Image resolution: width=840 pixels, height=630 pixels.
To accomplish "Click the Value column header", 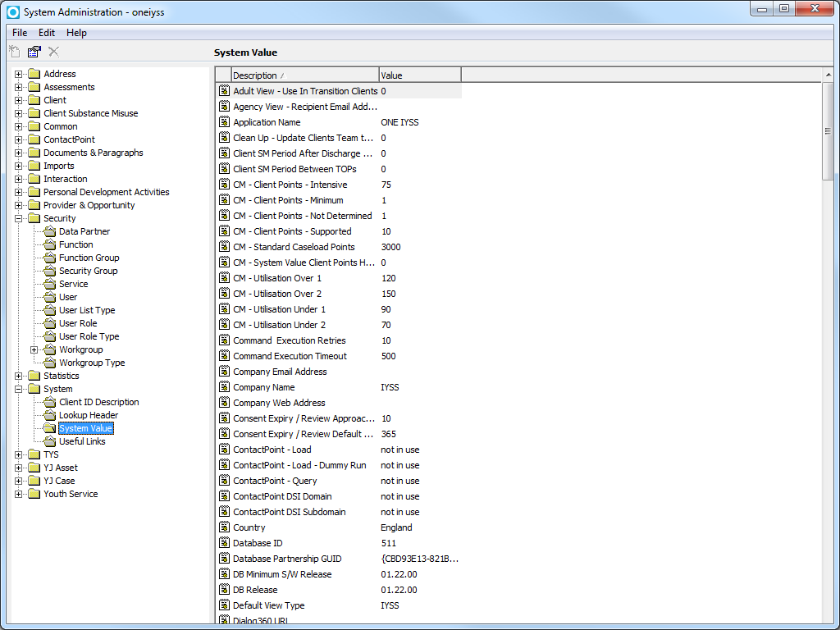I will (419, 75).
